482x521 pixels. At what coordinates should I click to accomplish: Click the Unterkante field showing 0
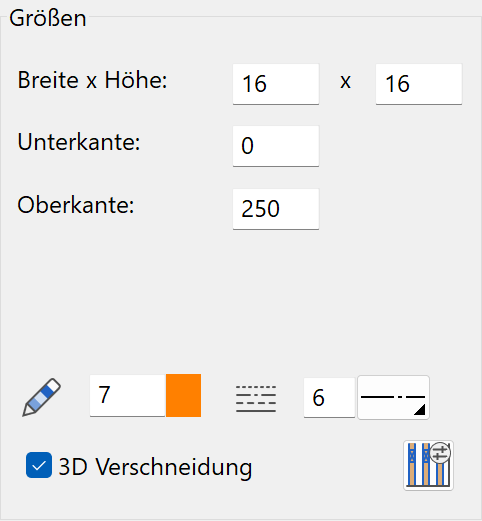pos(276,146)
